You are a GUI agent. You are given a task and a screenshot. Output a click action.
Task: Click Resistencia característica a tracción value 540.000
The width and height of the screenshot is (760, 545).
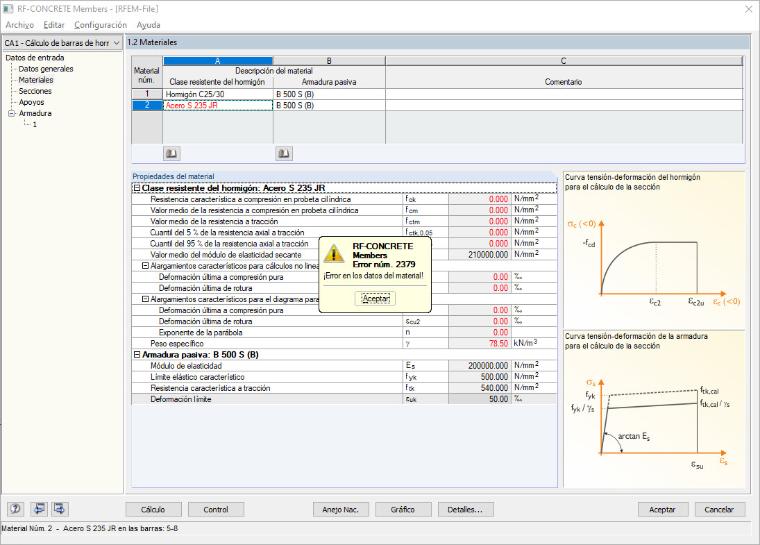pos(480,388)
